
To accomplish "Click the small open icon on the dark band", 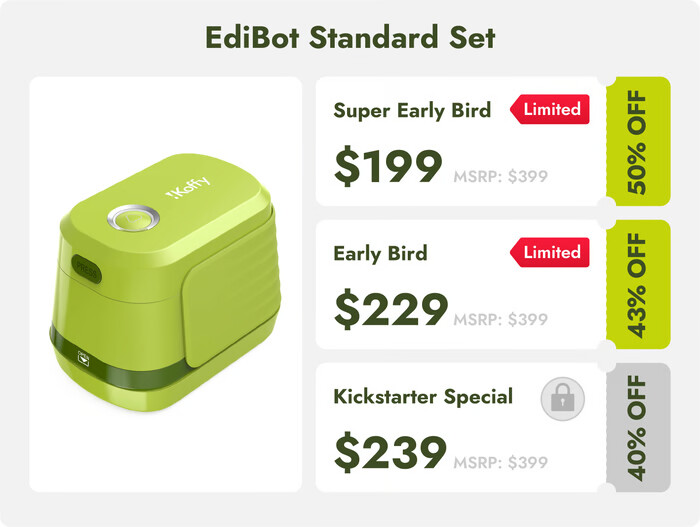I will point(82,353).
